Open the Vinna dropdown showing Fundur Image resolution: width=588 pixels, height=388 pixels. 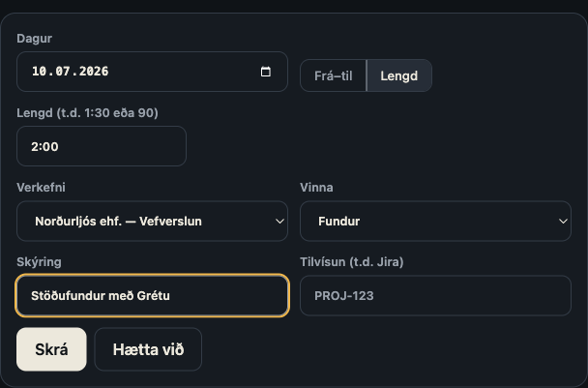click(x=435, y=221)
